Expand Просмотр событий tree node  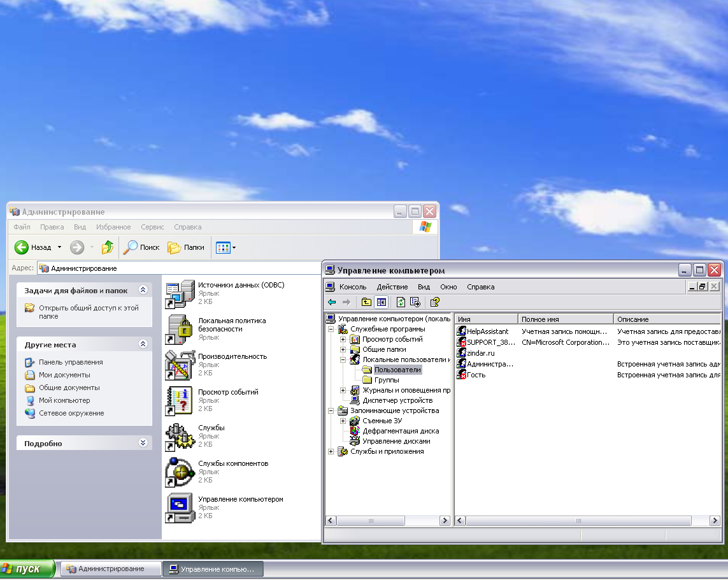[343, 339]
